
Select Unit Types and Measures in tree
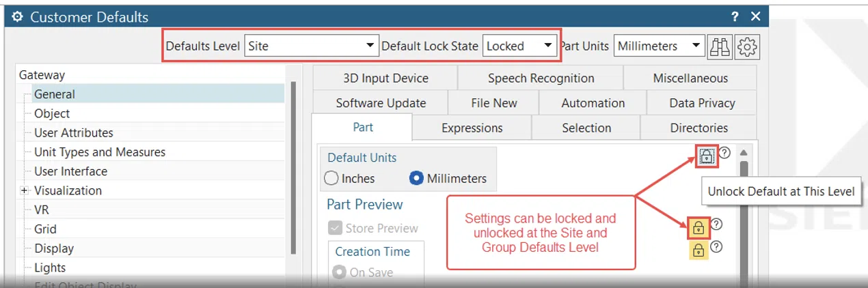point(100,152)
